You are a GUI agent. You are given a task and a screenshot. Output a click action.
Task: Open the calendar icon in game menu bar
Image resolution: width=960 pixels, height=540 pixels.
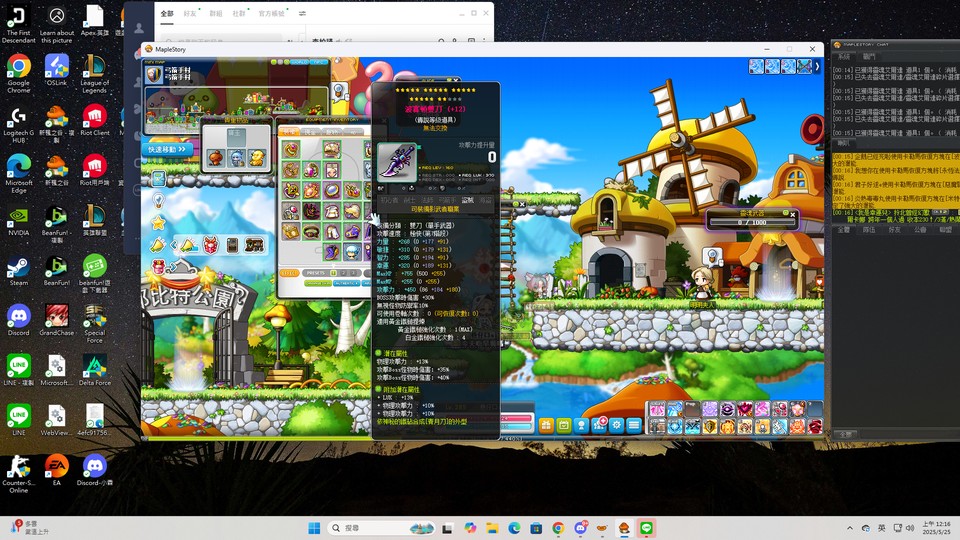[564, 424]
